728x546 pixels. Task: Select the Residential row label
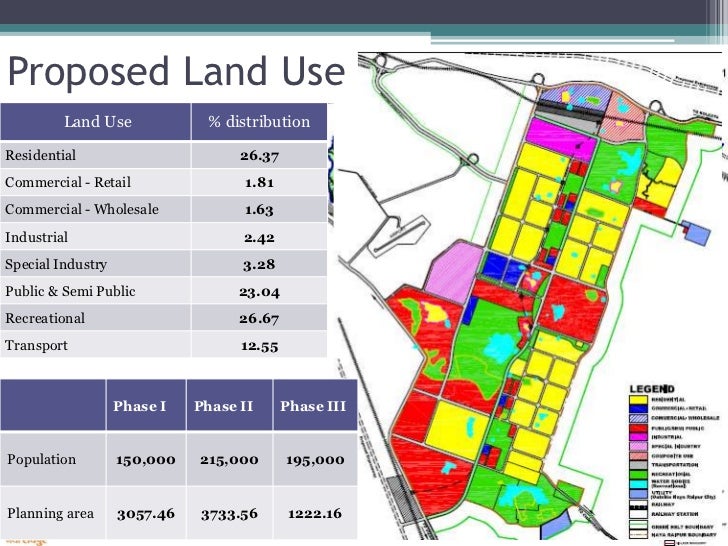(x=40, y=155)
